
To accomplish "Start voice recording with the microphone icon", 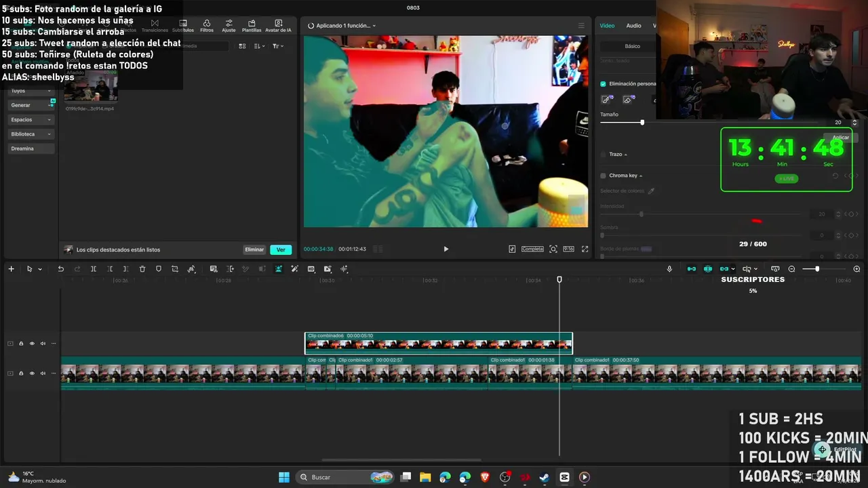I will [669, 269].
